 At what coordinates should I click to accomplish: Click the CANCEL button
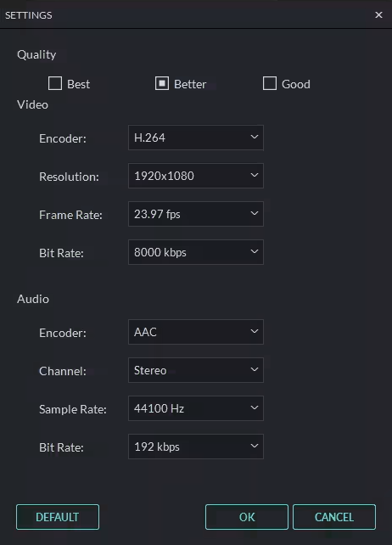(x=334, y=517)
